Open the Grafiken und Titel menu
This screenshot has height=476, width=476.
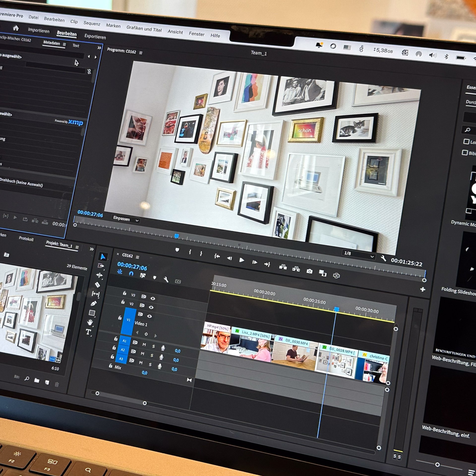[144, 29]
